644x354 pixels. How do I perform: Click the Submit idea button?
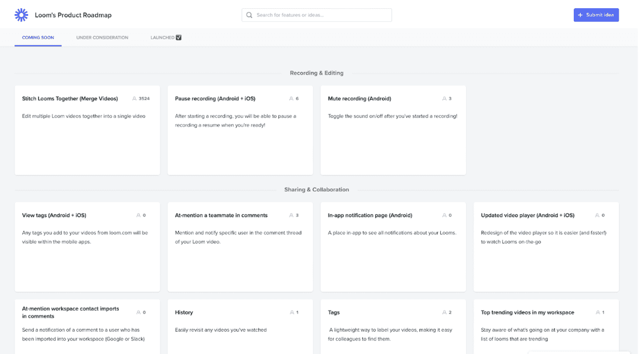pos(596,15)
